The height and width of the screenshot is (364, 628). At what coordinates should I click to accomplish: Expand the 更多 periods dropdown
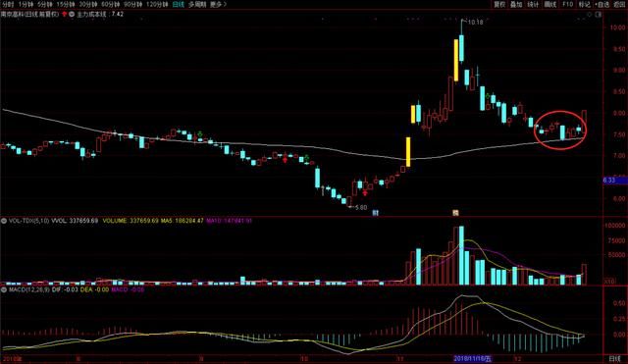click(x=218, y=4)
